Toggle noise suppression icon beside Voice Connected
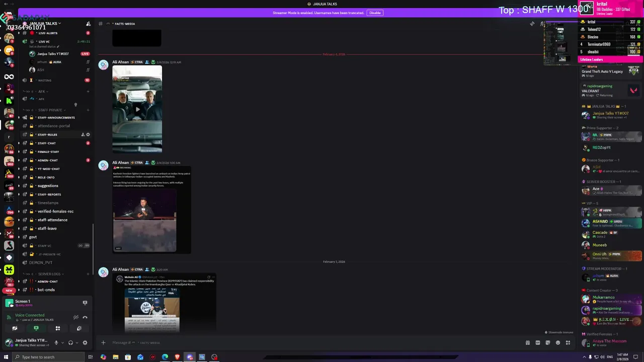This screenshot has width=644, height=362. pos(76,317)
